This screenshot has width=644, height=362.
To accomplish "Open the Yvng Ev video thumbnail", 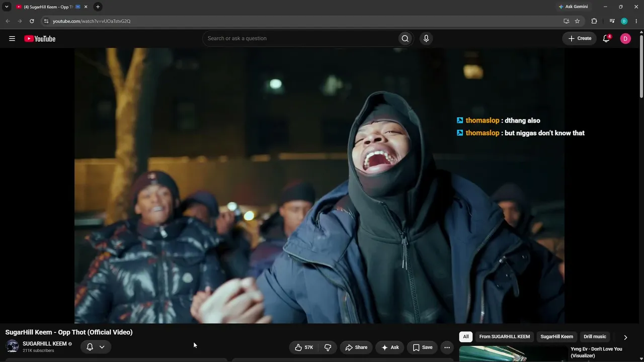I will pos(513,354).
